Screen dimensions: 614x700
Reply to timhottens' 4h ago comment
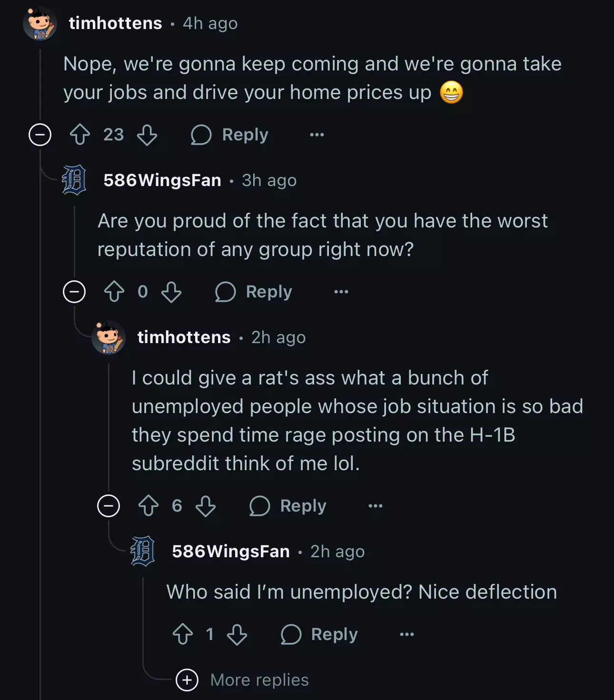click(229, 135)
